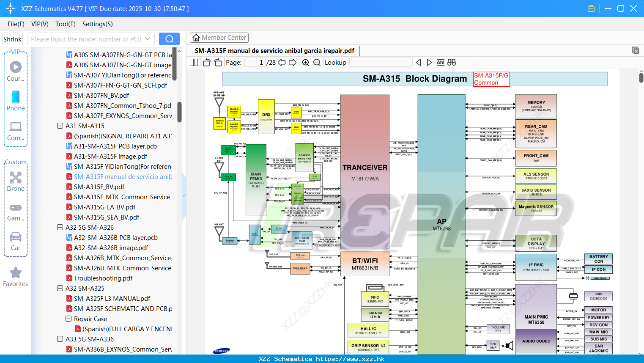
Task: Collapse the A32 5G SM-A326 folder
Action: click(x=60, y=227)
